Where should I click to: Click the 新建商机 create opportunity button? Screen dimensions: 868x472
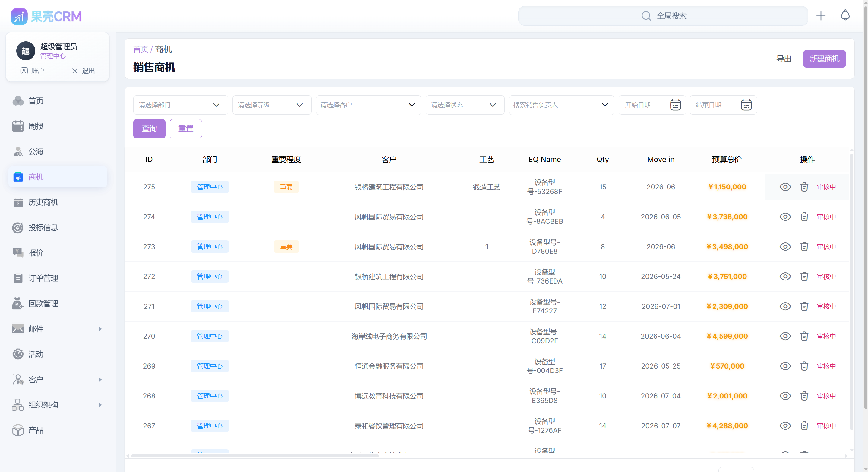[824, 58]
